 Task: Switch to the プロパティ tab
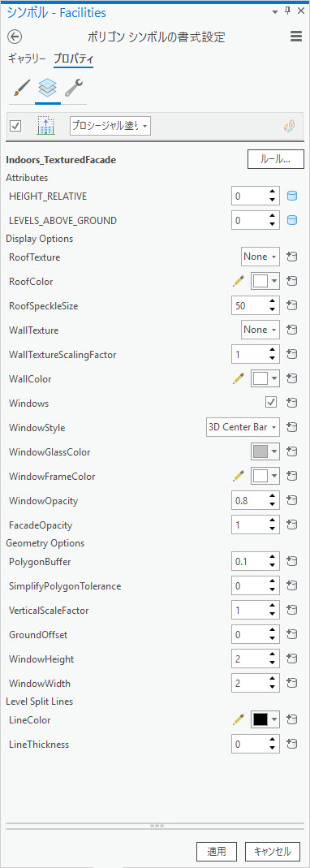click(73, 58)
